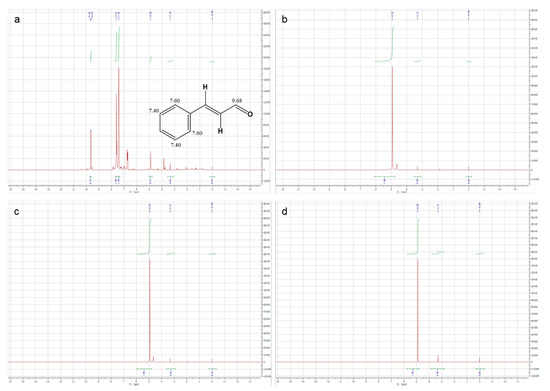Click the benzene ring of the cinnamaldehyde structure

pos(175,123)
